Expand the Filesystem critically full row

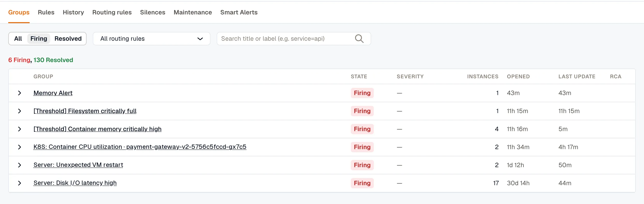click(x=19, y=111)
